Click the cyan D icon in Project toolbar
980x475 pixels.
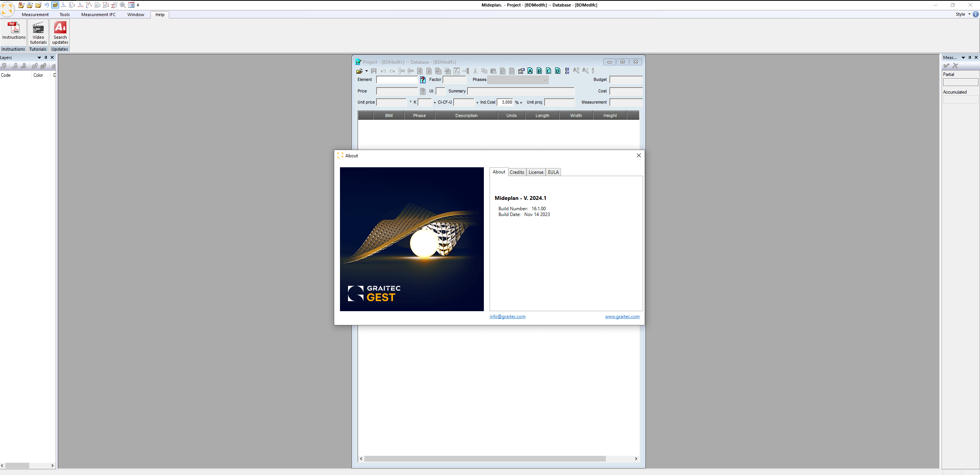(x=558, y=71)
